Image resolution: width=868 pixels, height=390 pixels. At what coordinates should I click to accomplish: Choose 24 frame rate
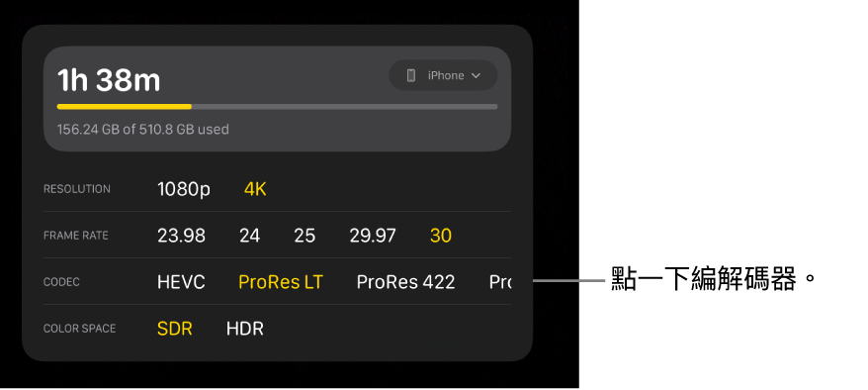[250, 236]
